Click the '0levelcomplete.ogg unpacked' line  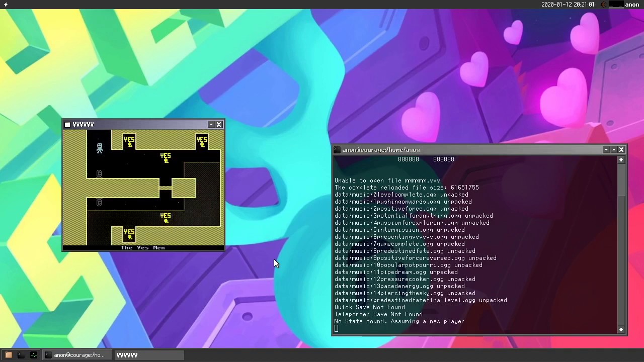[401, 195]
